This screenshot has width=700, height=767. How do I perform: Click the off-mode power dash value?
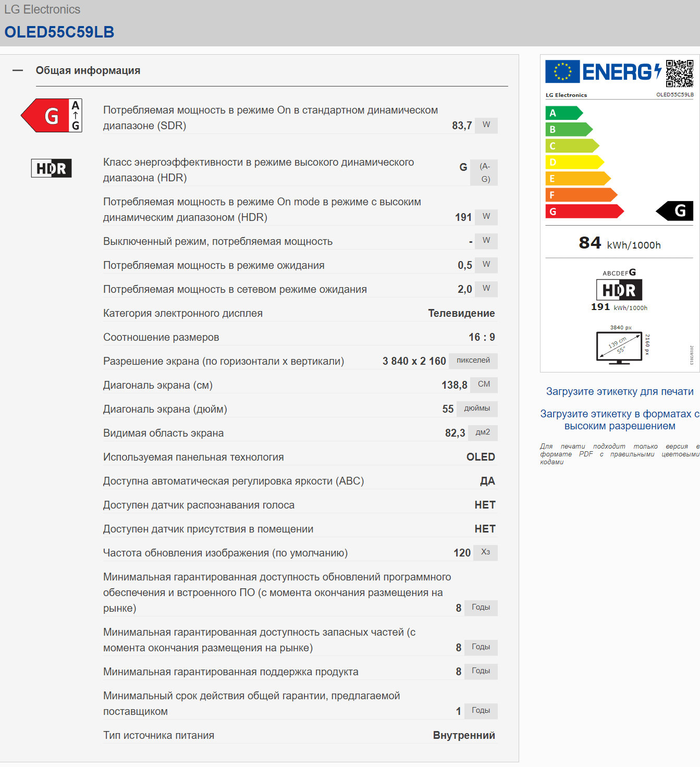[471, 241]
